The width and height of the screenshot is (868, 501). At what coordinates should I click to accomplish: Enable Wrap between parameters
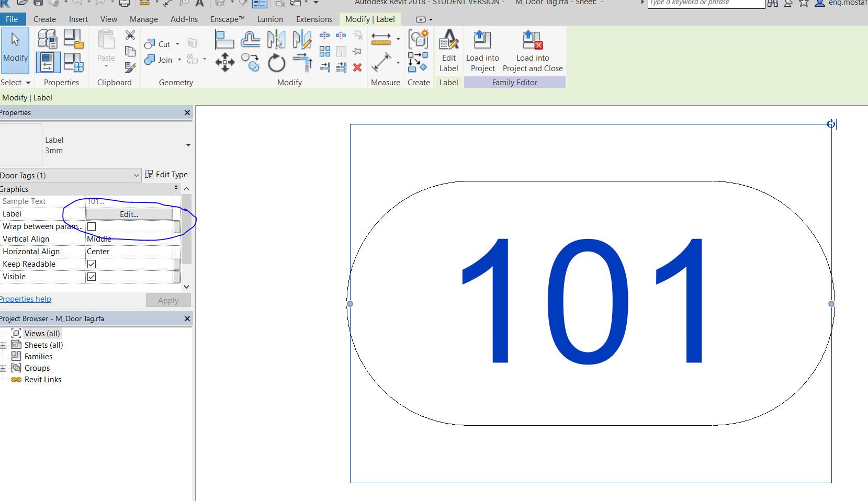(x=92, y=226)
